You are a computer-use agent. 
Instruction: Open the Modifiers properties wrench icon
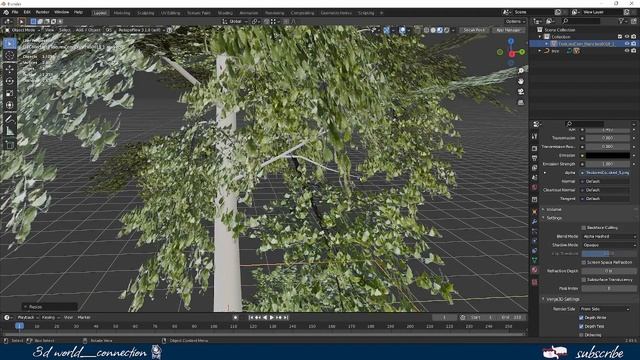535,221
